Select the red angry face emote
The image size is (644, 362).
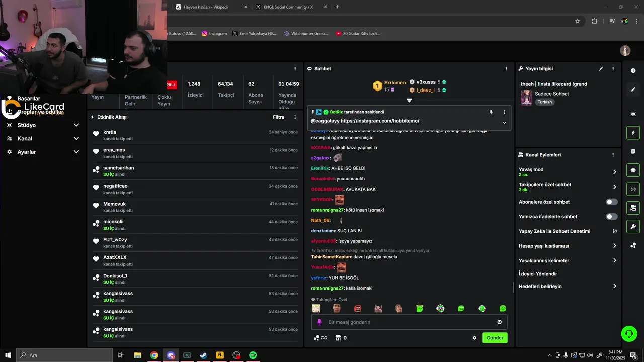click(358, 308)
